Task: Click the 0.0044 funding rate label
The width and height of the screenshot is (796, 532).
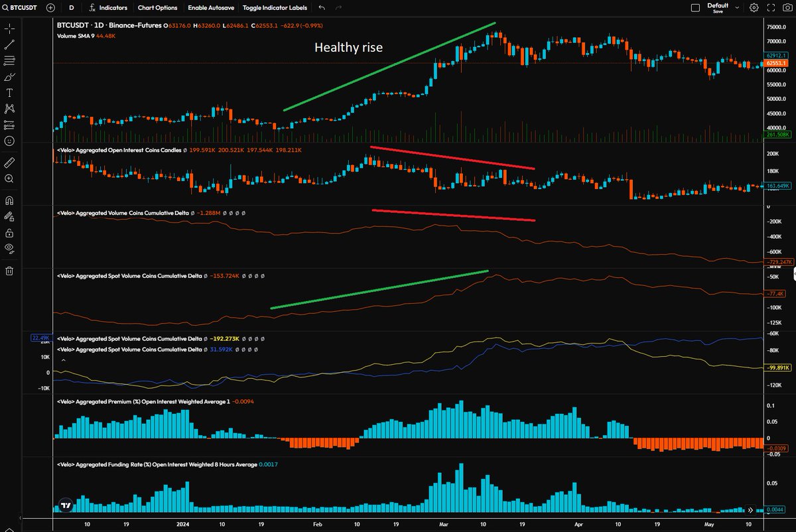Action: pyautogui.click(x=775, y=509)
